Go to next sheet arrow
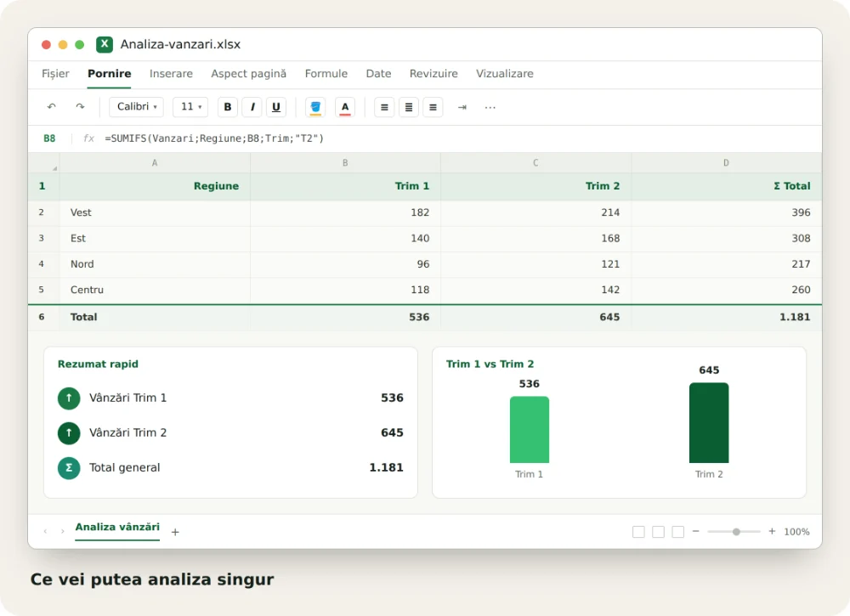This screenshot has height=616, width=850. click(62, 532)
